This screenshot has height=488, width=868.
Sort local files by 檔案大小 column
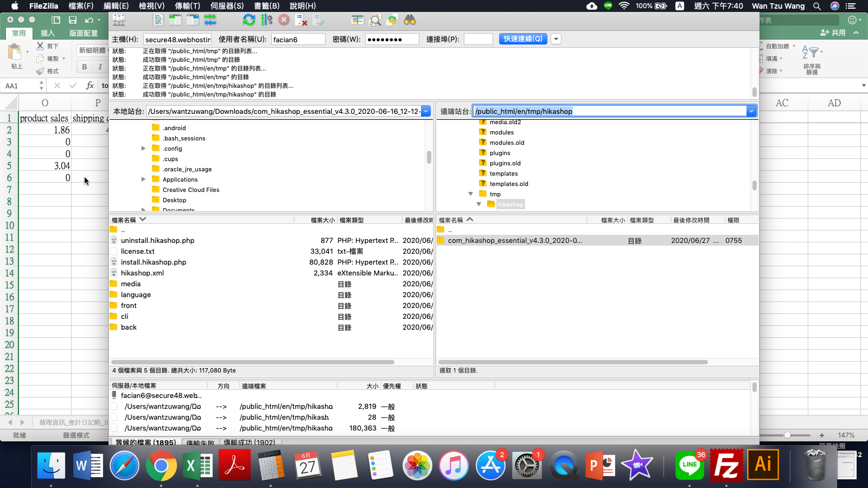click(323, 220)
